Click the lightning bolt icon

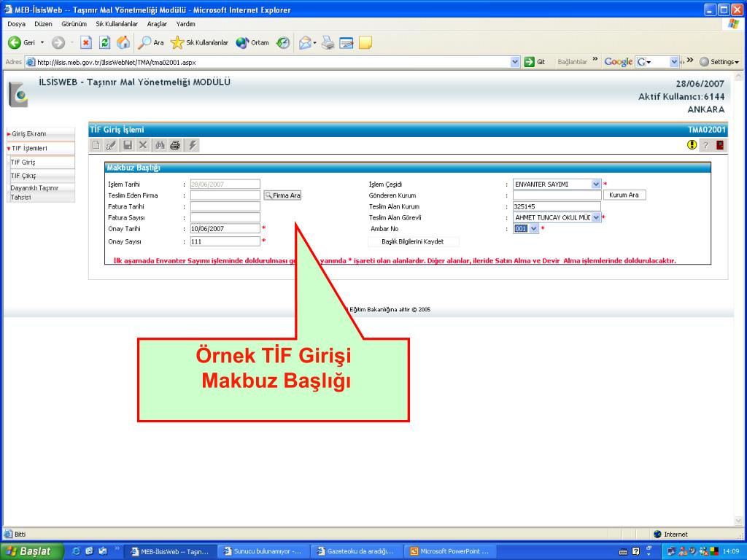tap(193, 145)
